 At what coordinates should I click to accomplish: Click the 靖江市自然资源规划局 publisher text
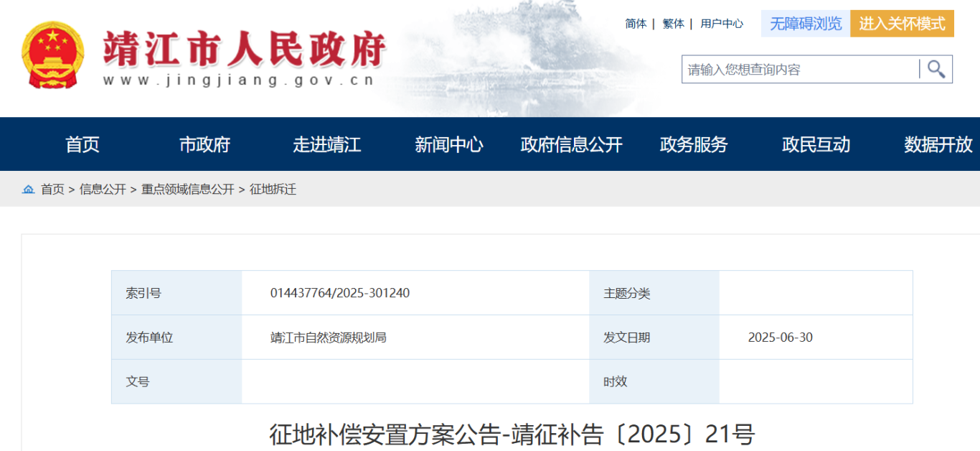tap(329, 338)
